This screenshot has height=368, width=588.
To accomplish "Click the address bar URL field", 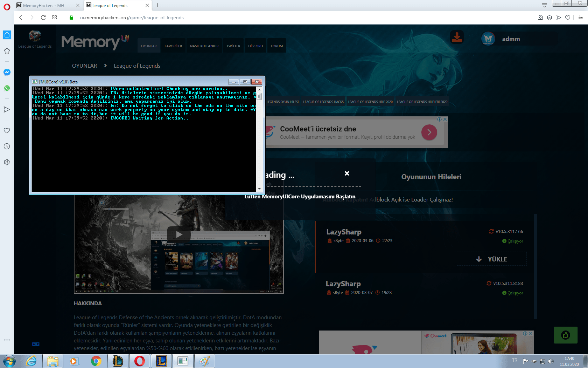I will (x=304, y=18).
